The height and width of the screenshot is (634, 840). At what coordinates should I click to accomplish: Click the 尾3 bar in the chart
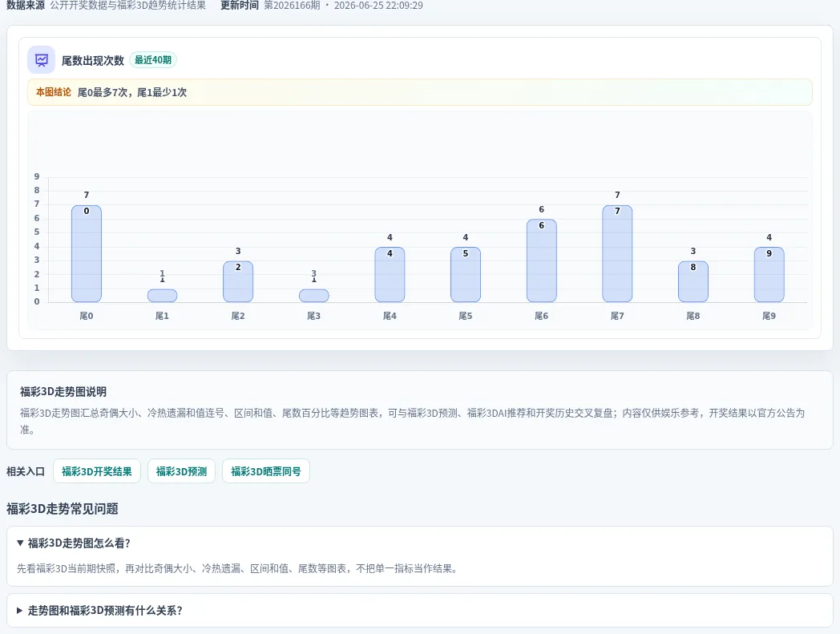(314, 295)
